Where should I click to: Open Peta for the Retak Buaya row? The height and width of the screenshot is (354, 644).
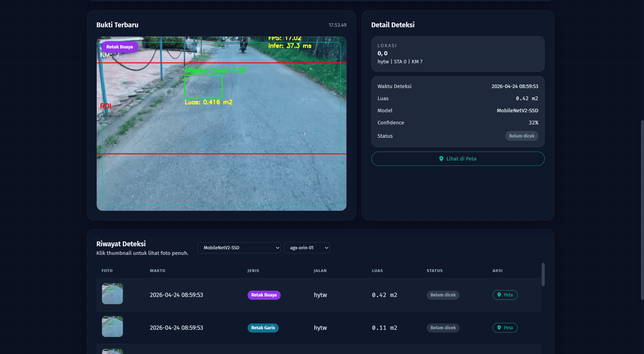[505, 295]
